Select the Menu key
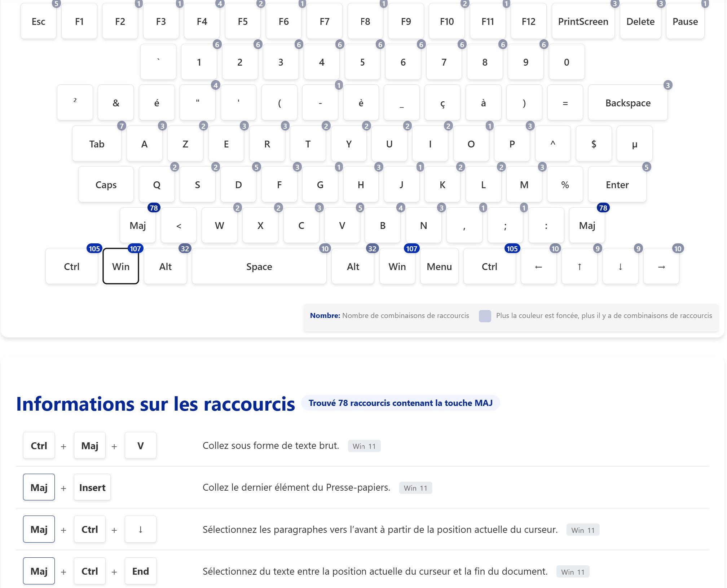Screen dimensions: 727x588 tap(439, 266)
